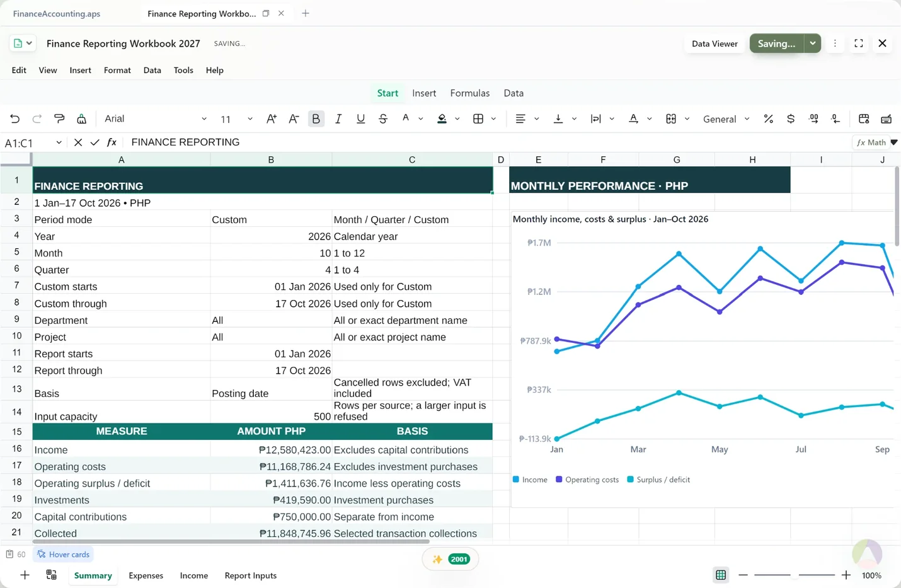Click the Hover cards button
Viewport: 901px width, 588px height.
63,555
